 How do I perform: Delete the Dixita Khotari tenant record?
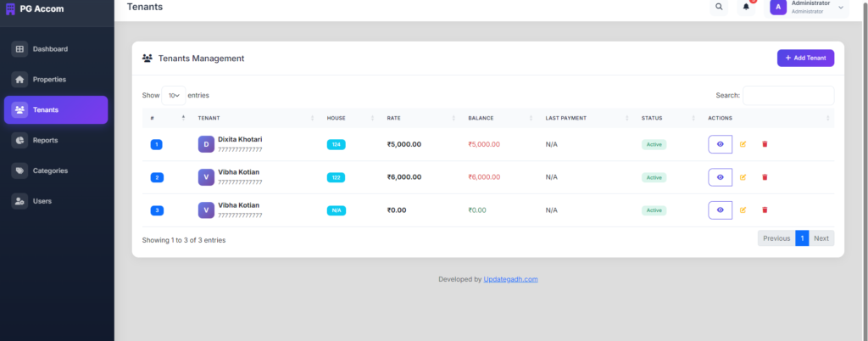[x=765, y=144]
